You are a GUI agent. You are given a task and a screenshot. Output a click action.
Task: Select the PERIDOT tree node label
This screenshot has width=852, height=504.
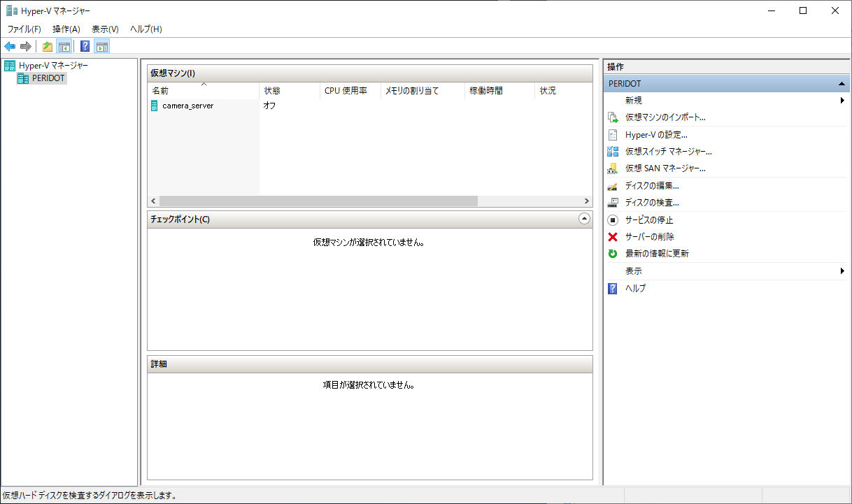(x=49, y=78)
